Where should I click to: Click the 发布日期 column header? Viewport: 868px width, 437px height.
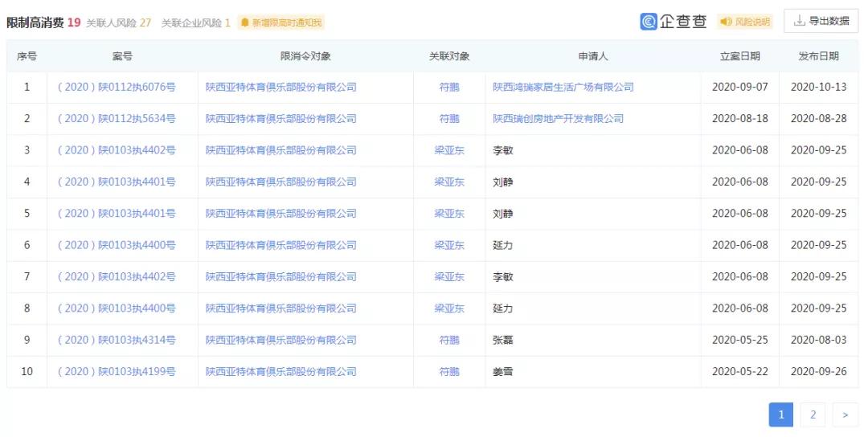819,56
